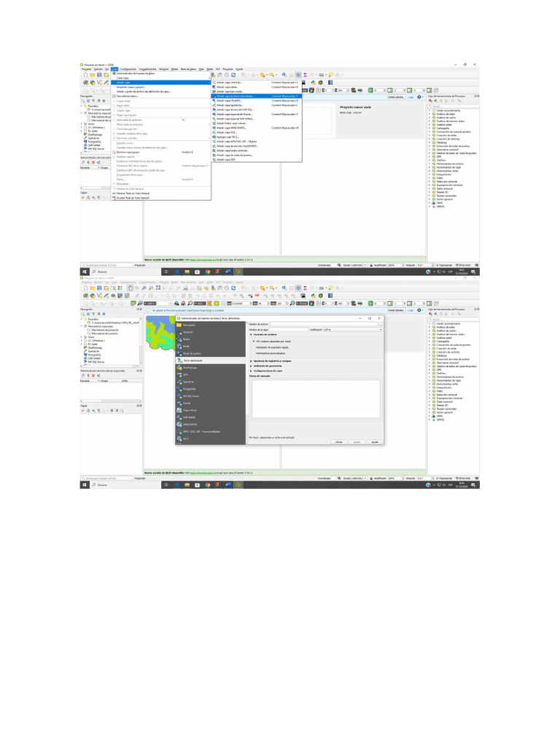This screenshot has height=747, width=560.
Task: Browse for file with the '...' button
Action: 381,325
